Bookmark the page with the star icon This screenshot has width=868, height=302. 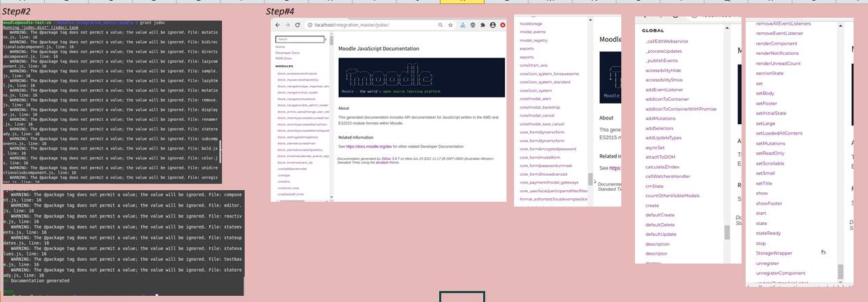tap(450, 25)
